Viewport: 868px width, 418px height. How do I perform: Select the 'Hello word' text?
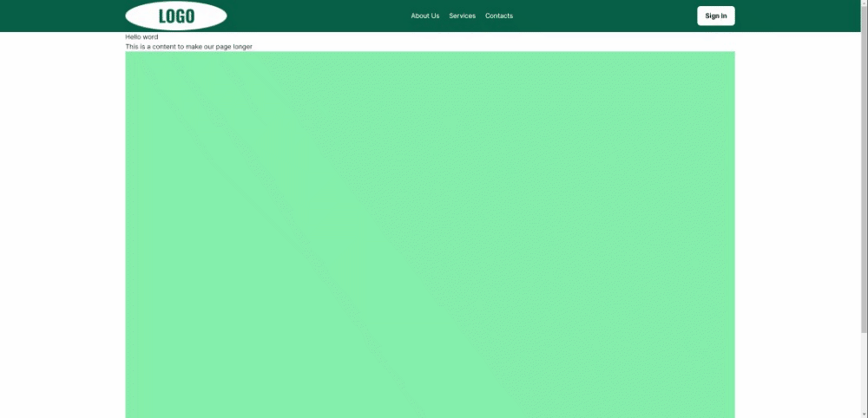(141, 37)
